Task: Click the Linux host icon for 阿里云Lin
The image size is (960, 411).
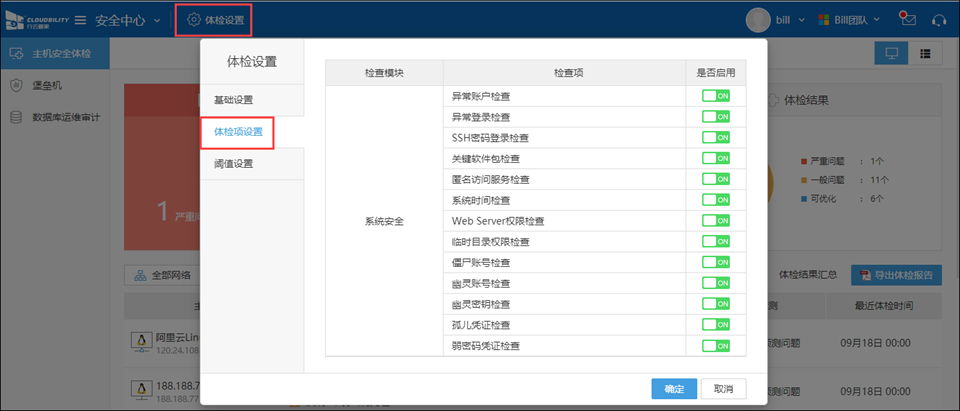Action: pyautogui.click(x=141, y=342)
